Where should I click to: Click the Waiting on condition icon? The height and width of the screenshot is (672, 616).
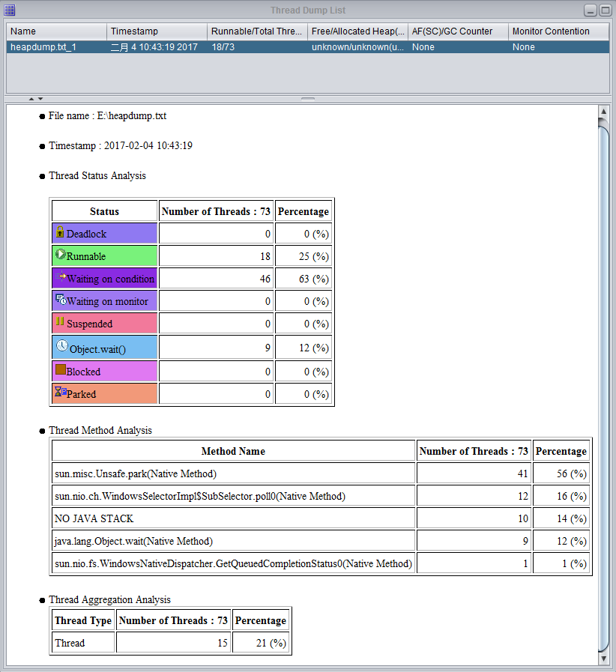(x=63, y=277)
